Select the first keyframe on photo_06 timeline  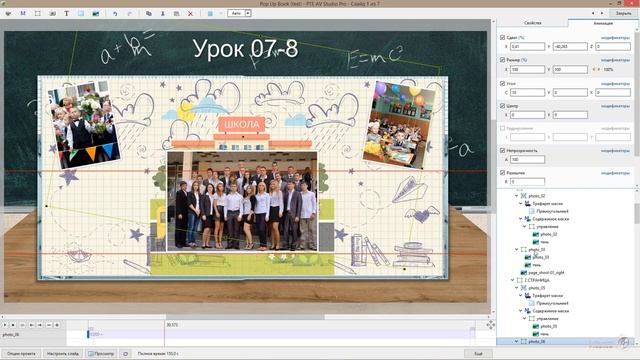88,334
